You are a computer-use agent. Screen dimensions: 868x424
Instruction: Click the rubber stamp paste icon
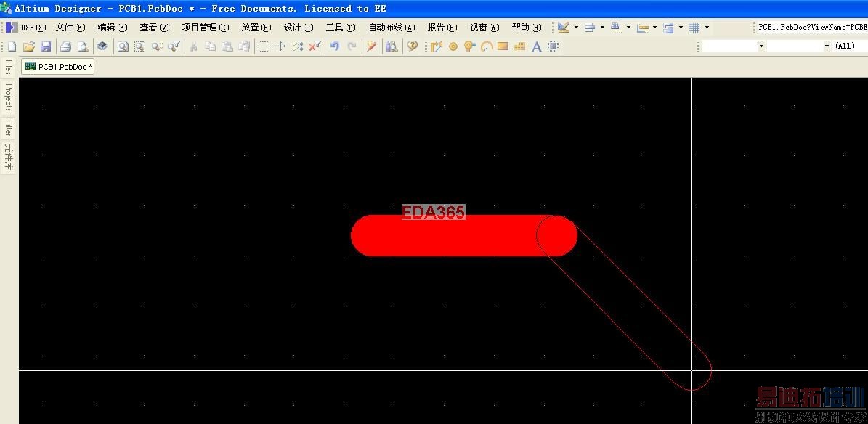click(x=244, y=46)
